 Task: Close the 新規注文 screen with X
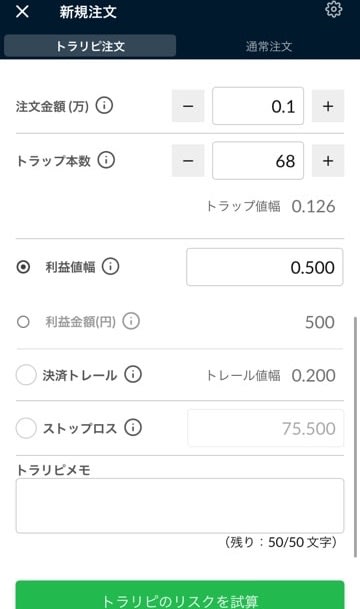pos(22,11)
